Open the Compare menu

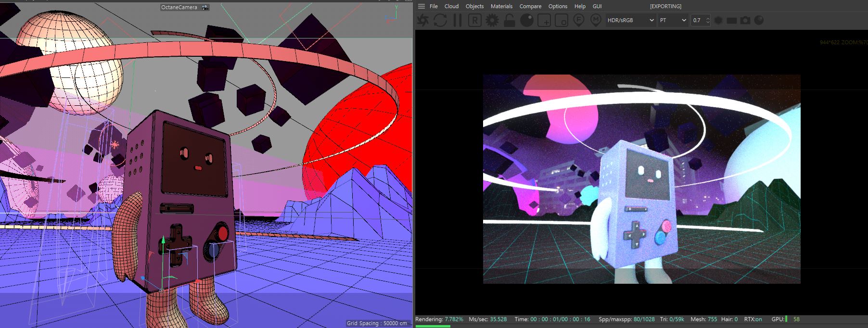(530, 6)
